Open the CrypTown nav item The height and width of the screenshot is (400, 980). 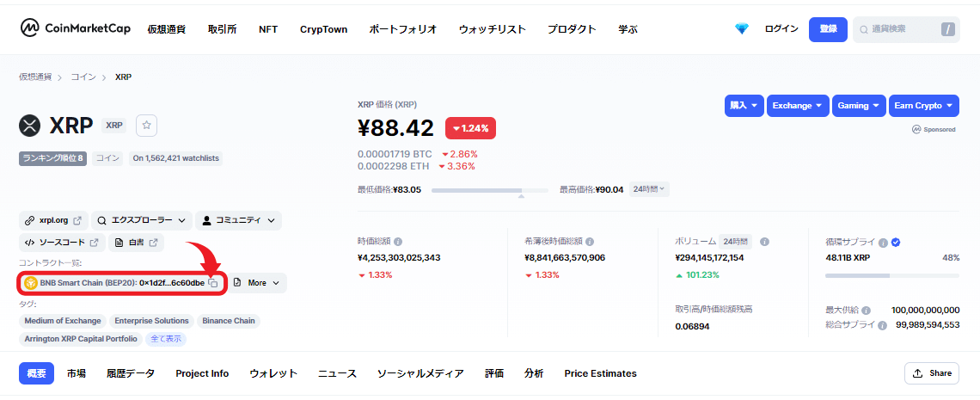pos(323,29)
